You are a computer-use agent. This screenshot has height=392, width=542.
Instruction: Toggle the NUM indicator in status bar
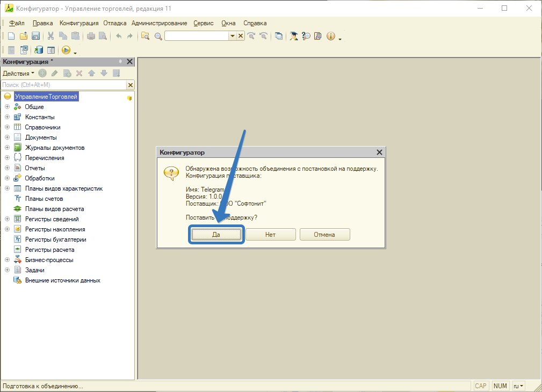pos(500,386)
